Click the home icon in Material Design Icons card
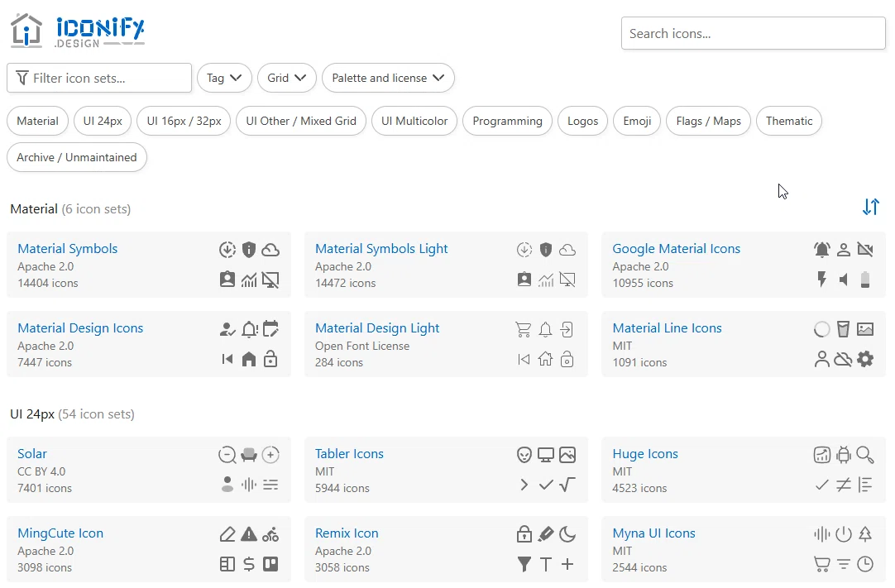 tap(249, 359)
